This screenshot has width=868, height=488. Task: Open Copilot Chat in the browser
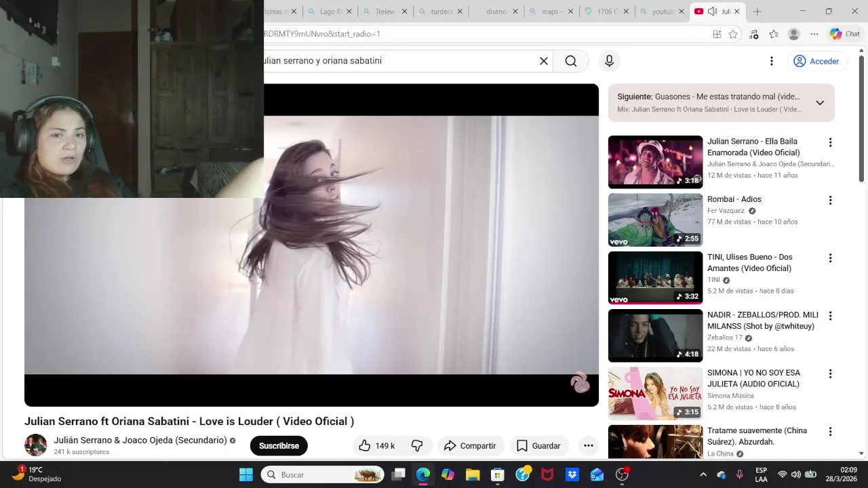click(x=845, y=34)
